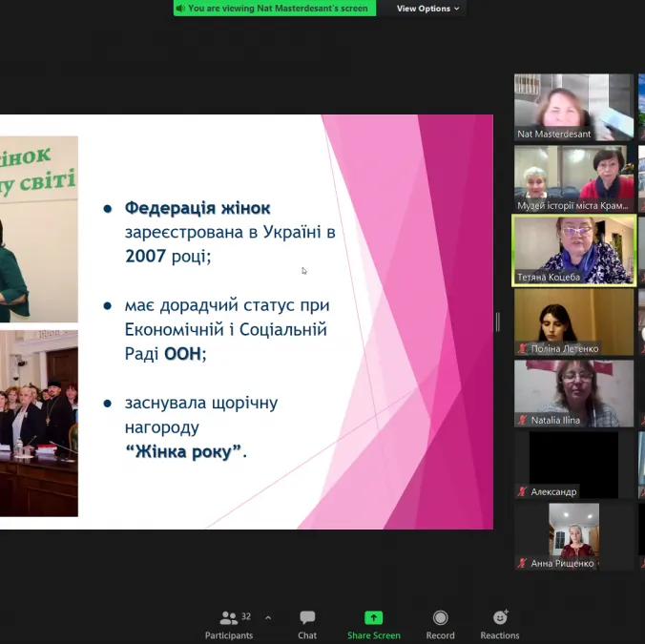645x644 pixels.
Task: Click the muted microphone icon beside Анна Рищенко
Action: (x=523, y=564)
